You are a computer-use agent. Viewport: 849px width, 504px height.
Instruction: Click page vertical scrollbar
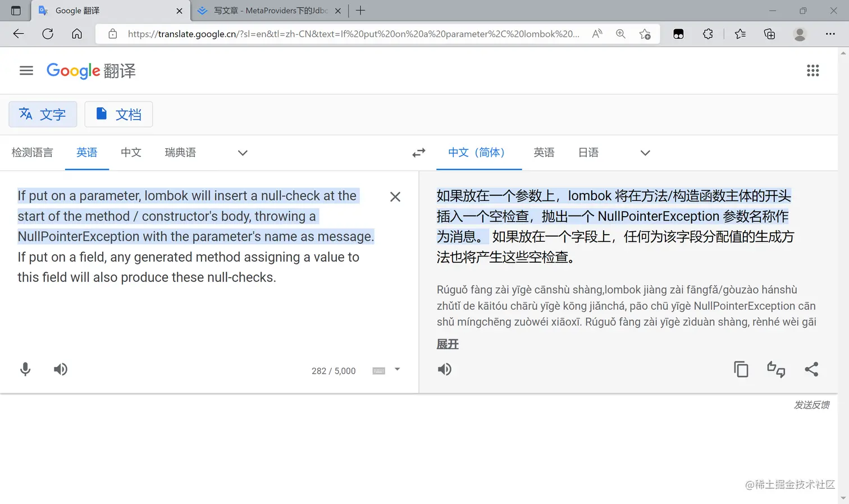[x=843, y=275]
